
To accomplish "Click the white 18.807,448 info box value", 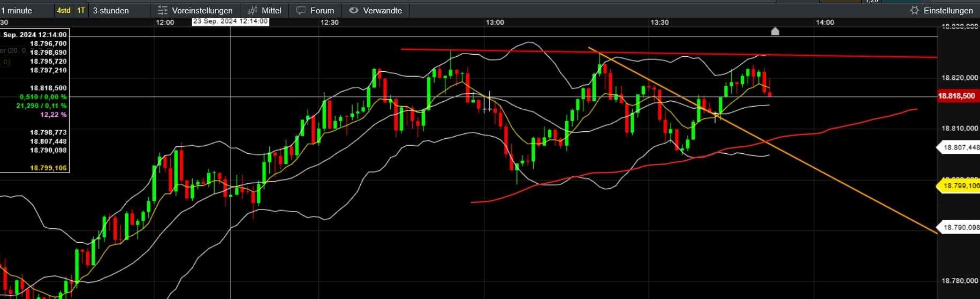I will click(x=48, y=141).
